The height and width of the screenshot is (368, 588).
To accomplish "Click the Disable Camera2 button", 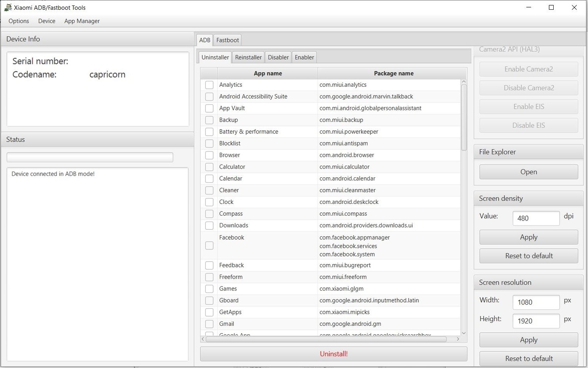I will (529, 88).
